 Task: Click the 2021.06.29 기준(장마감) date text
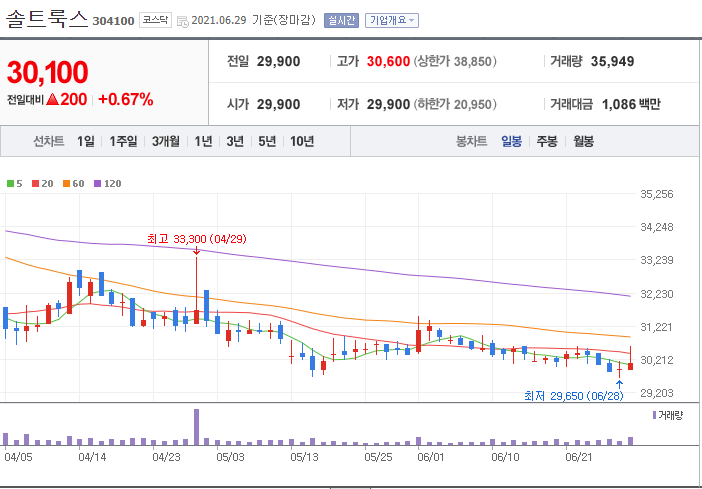click(253, 20)
